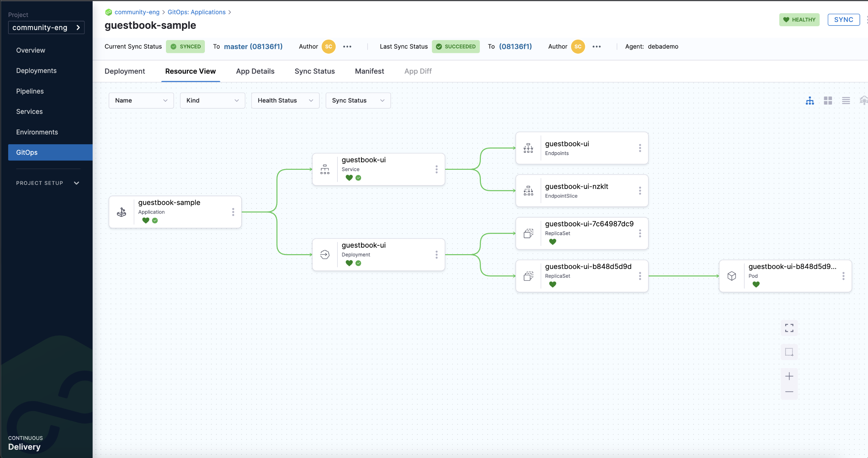
Task: Open the Name filter dropdown
Action: 141,100
